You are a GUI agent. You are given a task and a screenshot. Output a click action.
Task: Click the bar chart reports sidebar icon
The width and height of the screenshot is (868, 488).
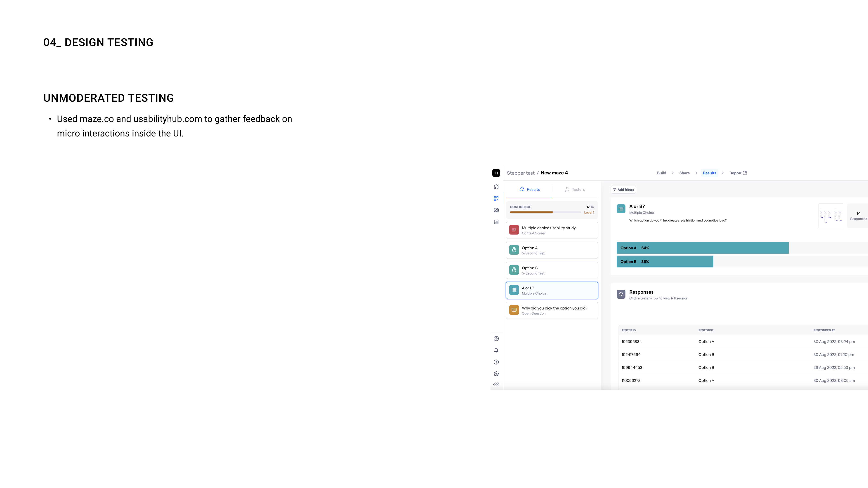(496, 222)
